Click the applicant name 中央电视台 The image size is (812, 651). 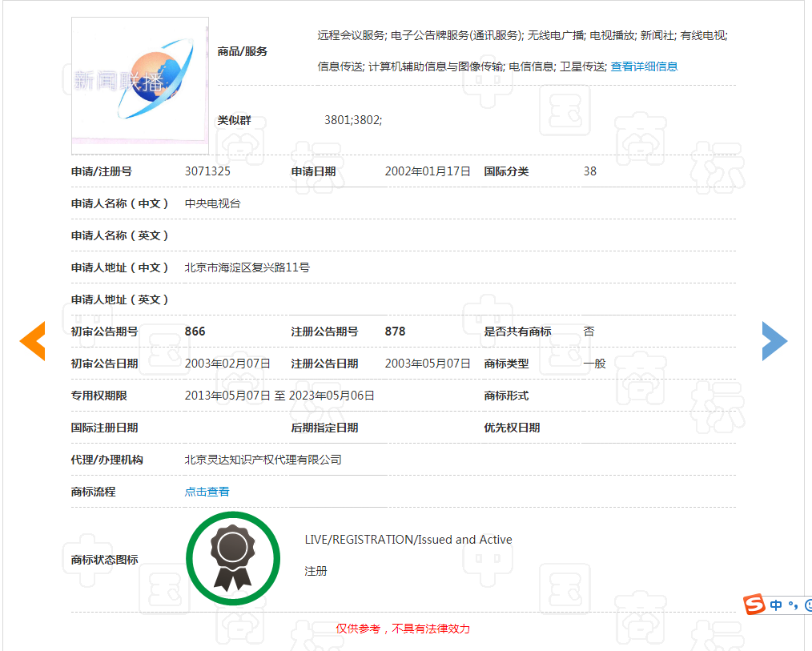coord(212,203)
